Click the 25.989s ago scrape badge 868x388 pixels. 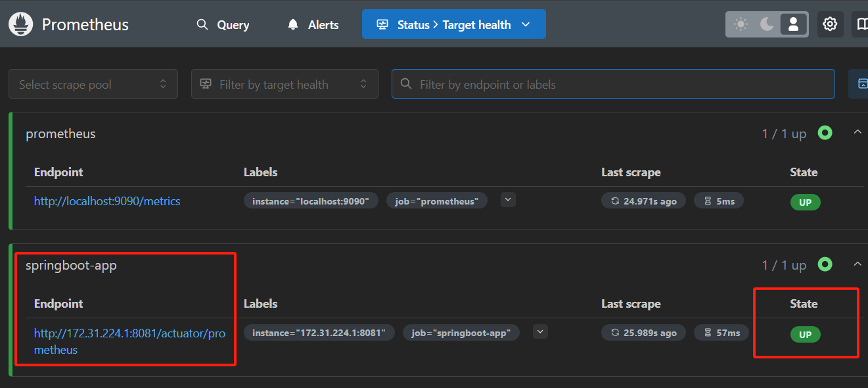tap(643, 333)
